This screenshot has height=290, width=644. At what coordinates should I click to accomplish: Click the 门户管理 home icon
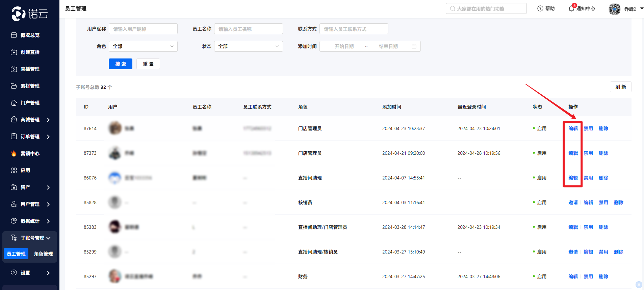[14, 103]
